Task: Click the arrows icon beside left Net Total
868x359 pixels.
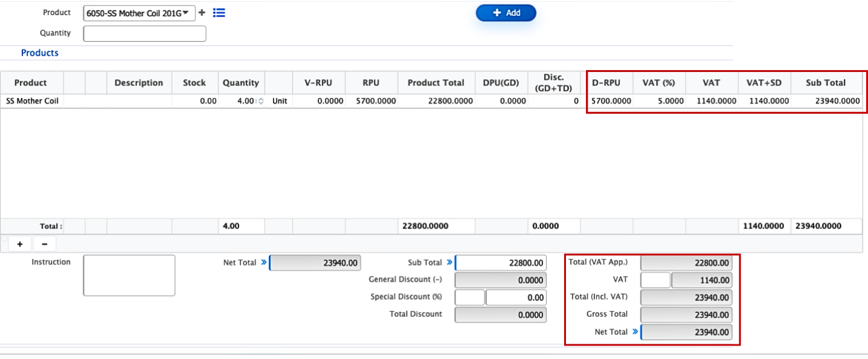Action: [x=263, y=263]
